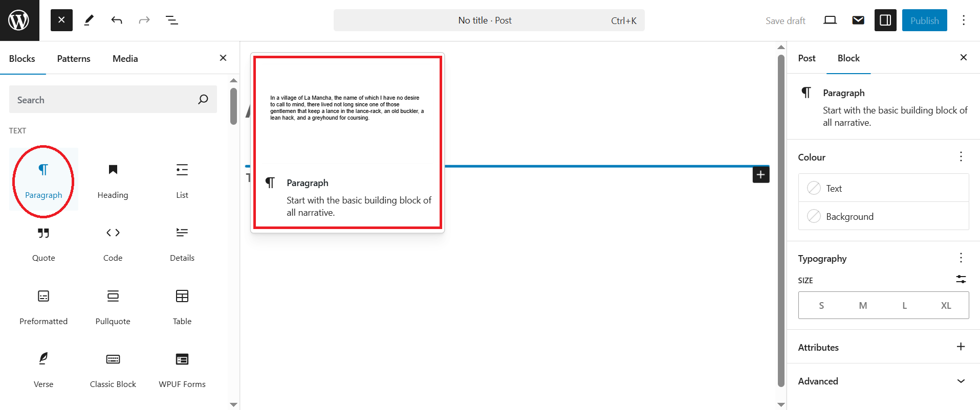Open the document overview list icon
The width and height of the screenshot is (980, 410).
click(x=172, y=20)
